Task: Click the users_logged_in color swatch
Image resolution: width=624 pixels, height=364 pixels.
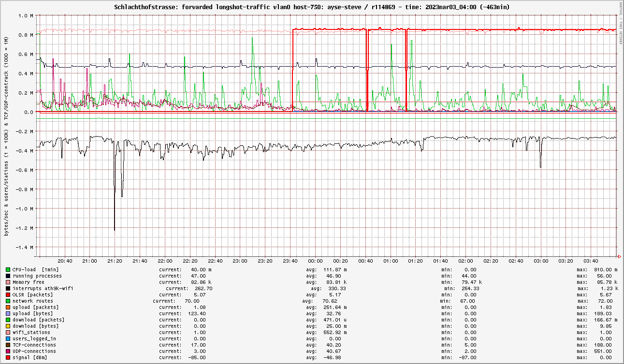Action: click(8, 338)
